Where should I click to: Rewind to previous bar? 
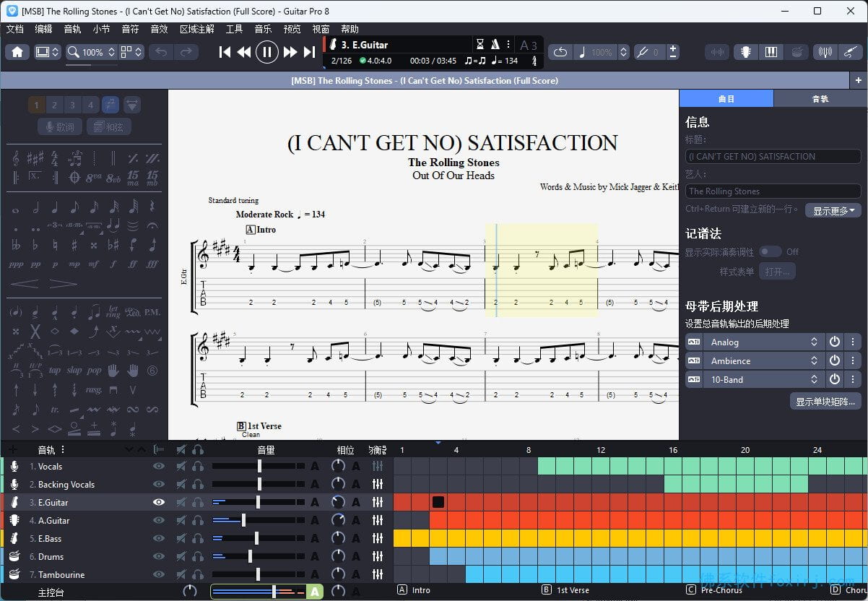[244, 52]
